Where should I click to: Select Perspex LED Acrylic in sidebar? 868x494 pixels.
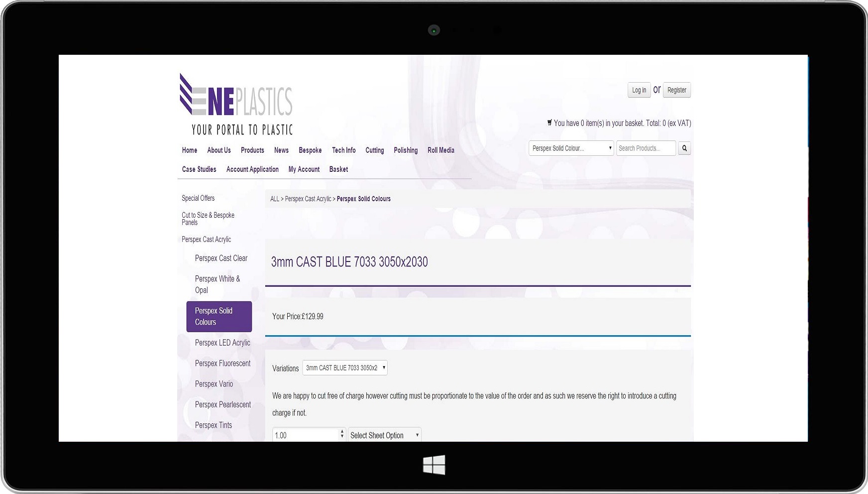click(222, 343)
